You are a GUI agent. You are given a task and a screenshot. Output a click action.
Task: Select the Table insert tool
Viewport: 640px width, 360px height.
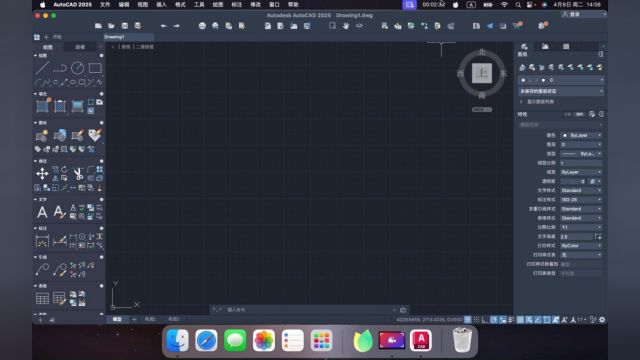coord(42,298)
